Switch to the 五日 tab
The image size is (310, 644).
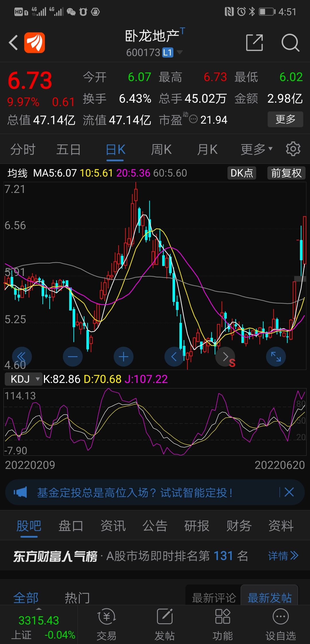(68, 149)
